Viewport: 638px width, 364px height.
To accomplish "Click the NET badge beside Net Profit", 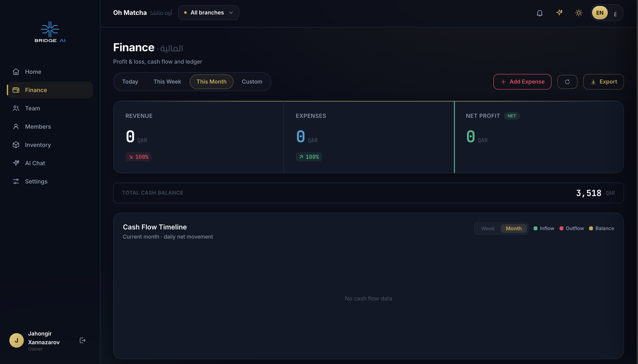I will (512, 116).
